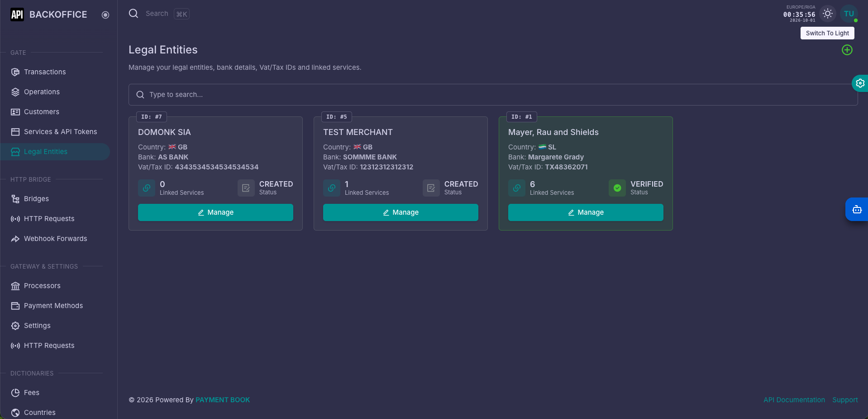Image resolution: width=868 pixels, height=419 pixels.
Task: Open API Documentation link
Action: [x=794, y=400]
